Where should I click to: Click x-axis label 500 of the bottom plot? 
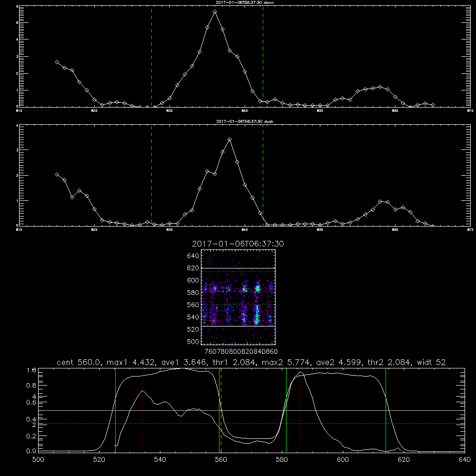(38, 460)
